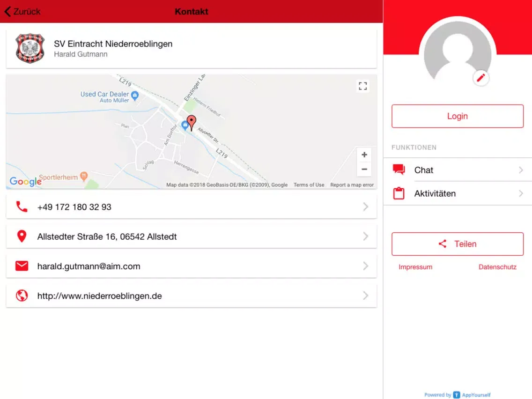Screen dimensions: 532x399
Task: Expand the Aktivitäten row chevron
Action: [x=521, y=193]
